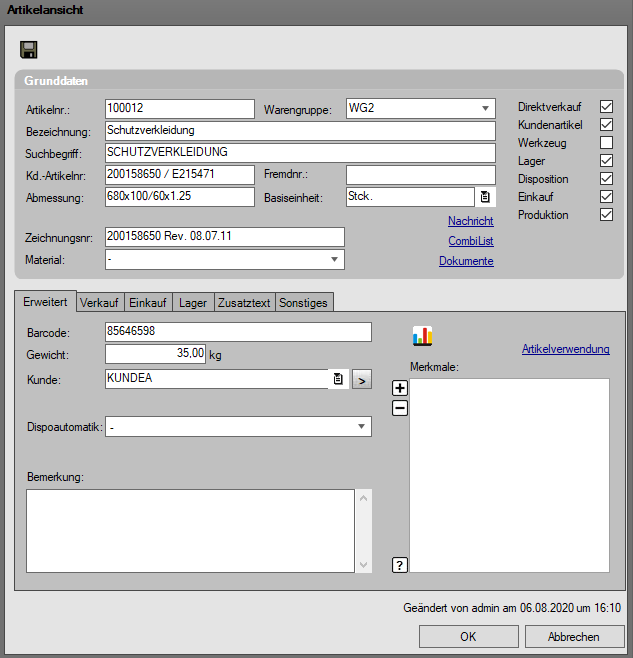633x658 pixels.
Task: Toggle the Produktion checkbox
Action: 606,215
